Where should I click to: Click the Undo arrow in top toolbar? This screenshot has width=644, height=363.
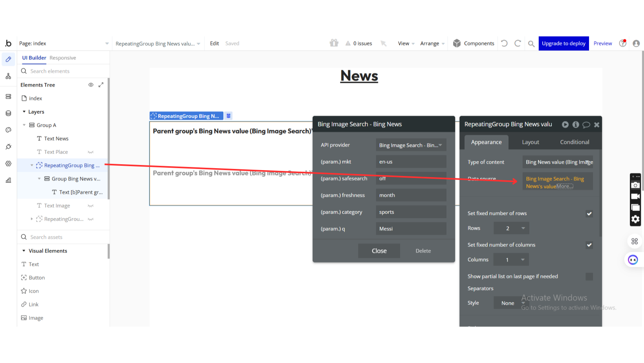pyautogui.click(x=505, y=44)
